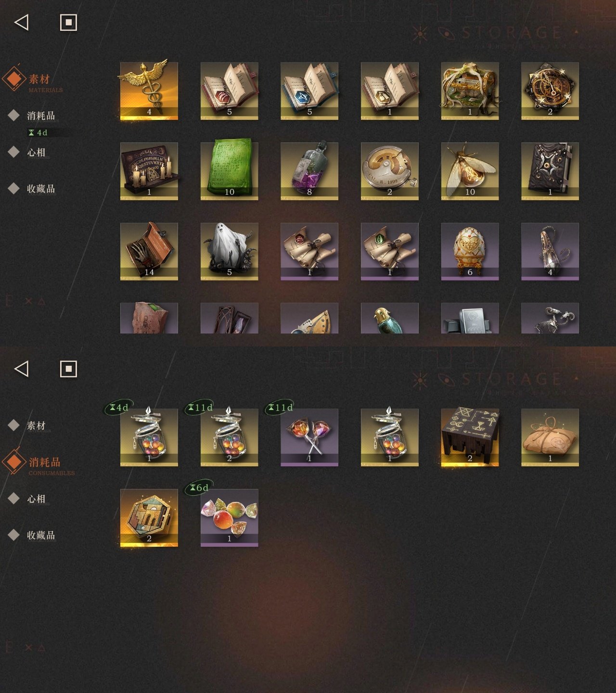Select the green engraved tablet item
This screenshot has width=616, height=693.
(x=229, y=171)
